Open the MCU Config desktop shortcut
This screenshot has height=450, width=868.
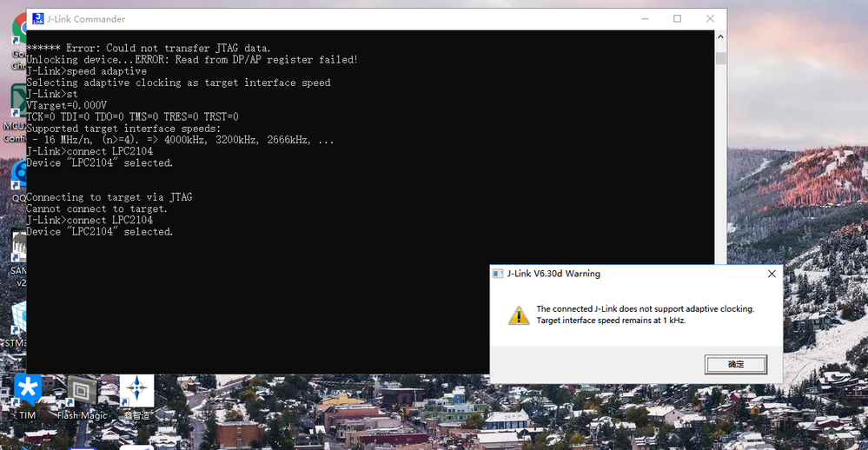(16, 114)
